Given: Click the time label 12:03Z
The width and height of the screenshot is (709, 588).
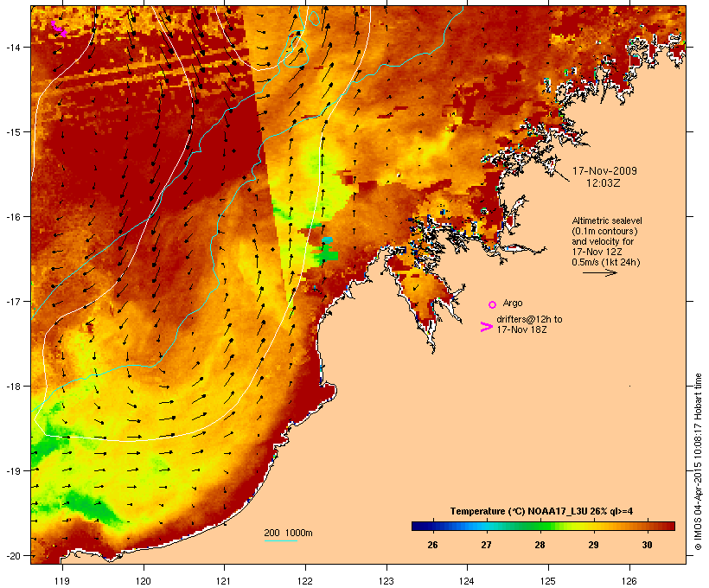Looking at the screenshot, I should coord(604,183).
